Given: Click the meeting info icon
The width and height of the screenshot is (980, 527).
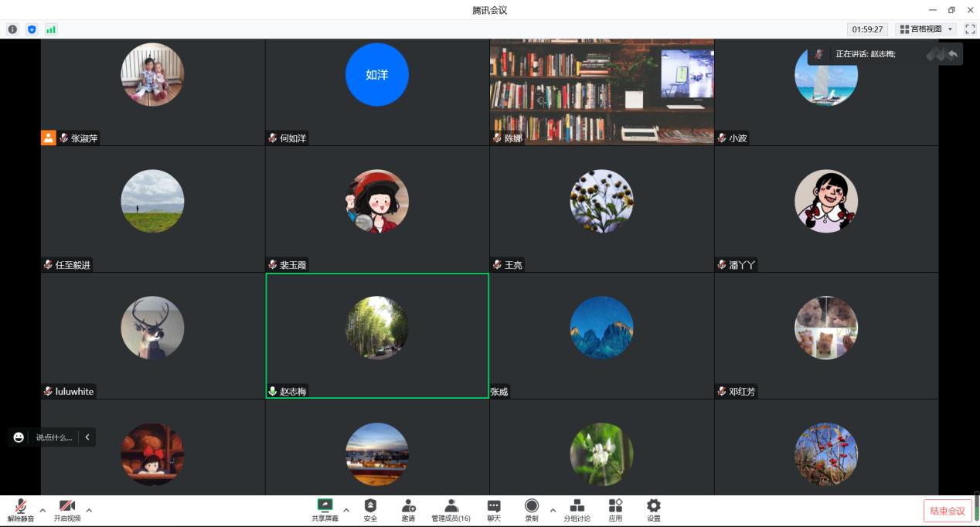Looking at the screenshot, I should tap(12, 29).
